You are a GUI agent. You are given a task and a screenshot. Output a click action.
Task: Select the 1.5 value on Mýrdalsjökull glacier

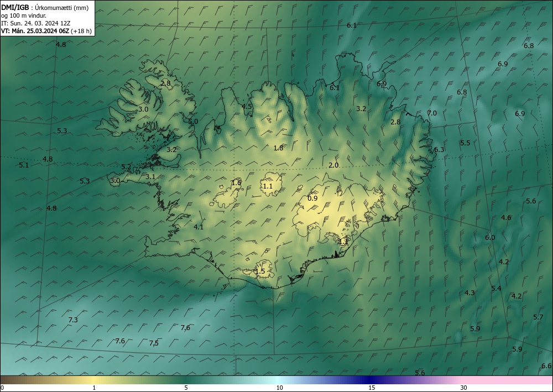pos(260,271)
